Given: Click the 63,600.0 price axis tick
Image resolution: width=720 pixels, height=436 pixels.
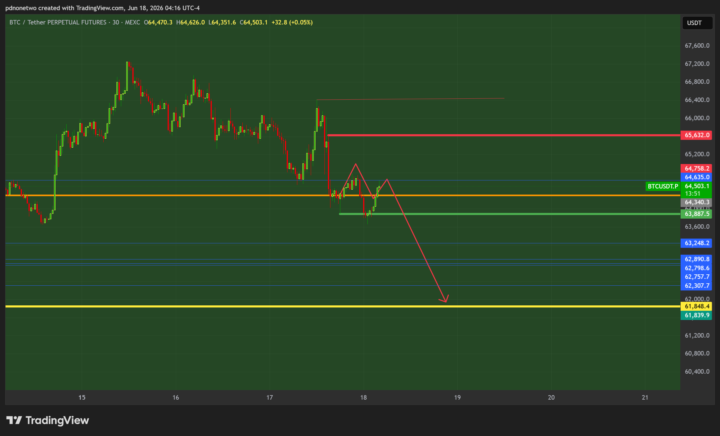Looking at the screenshot, I should (x=697, y=226).
